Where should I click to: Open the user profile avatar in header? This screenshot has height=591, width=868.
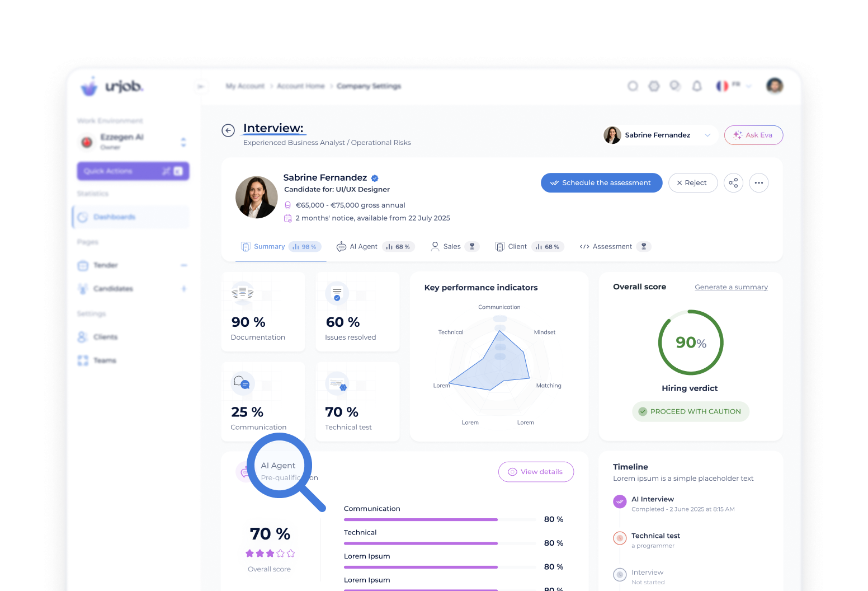775,86
